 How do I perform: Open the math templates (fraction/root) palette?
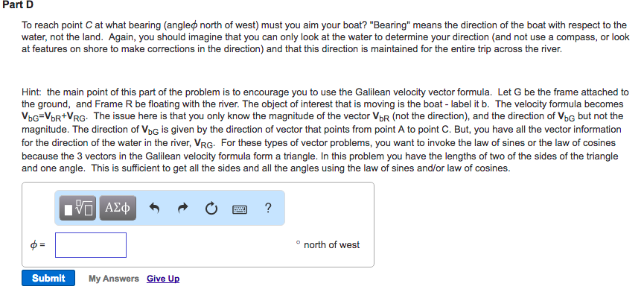pos(77,209)
